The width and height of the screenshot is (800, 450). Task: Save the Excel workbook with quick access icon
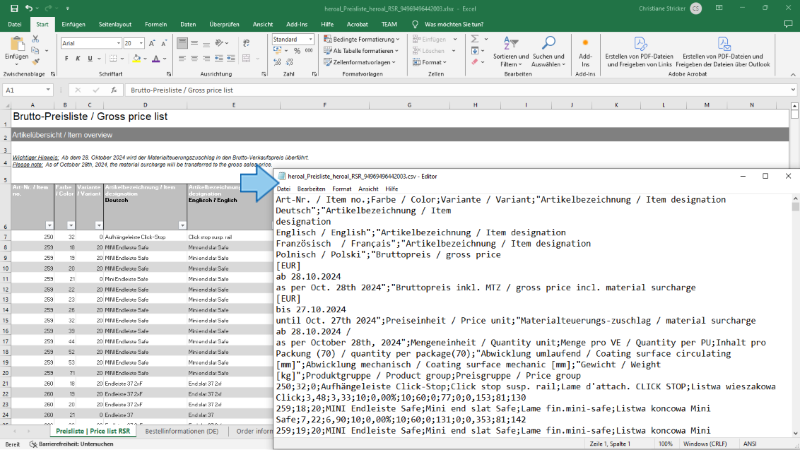pos(14,8)
